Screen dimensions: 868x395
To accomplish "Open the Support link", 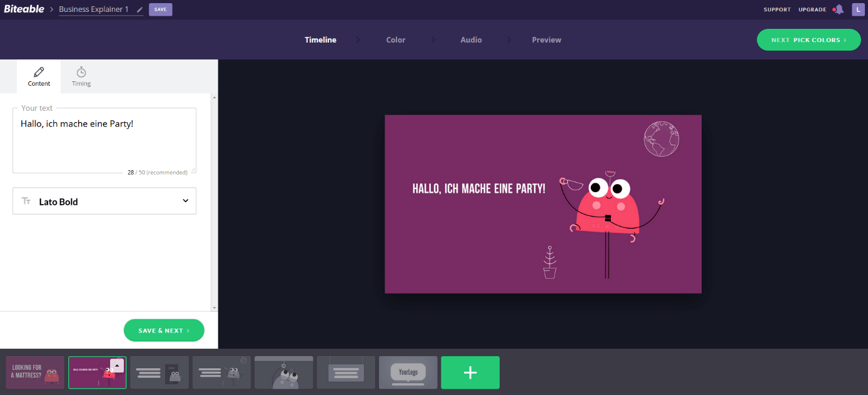I will (x=777, y=10).
